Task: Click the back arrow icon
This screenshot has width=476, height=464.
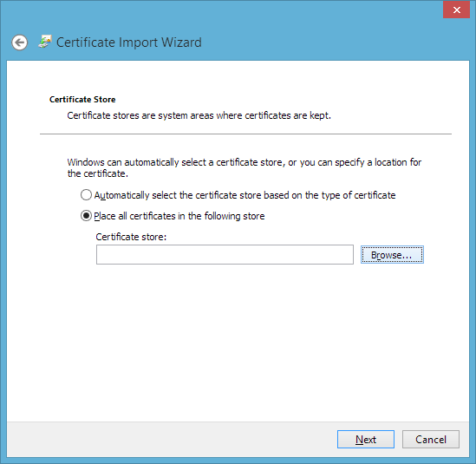Action: click(20, 42)
